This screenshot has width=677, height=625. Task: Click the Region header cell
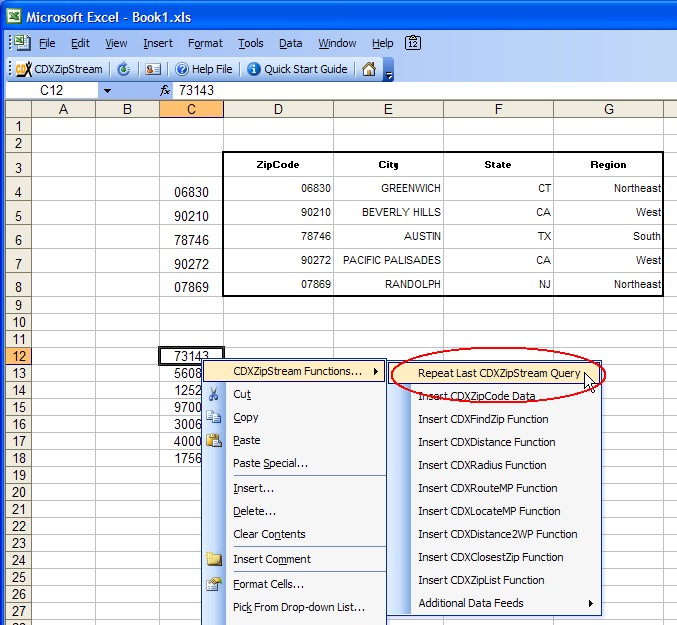(608, 165)
